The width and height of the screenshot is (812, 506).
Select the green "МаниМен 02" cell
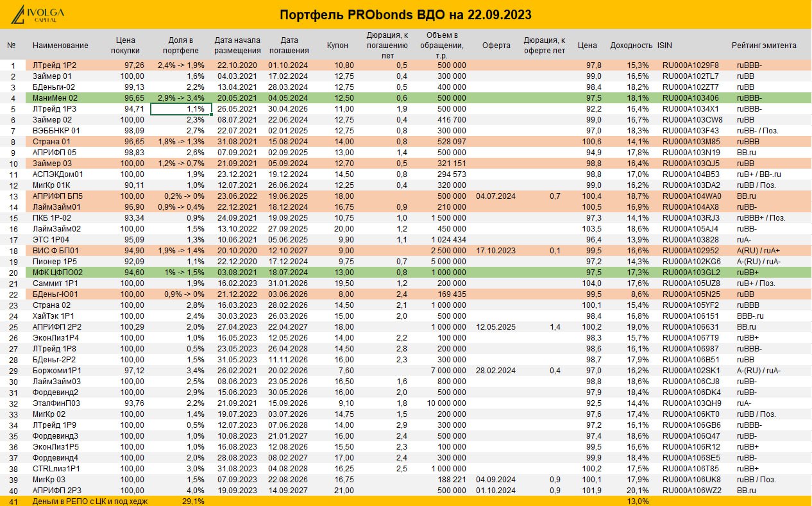pyautogui.click(x=55, y=98)
